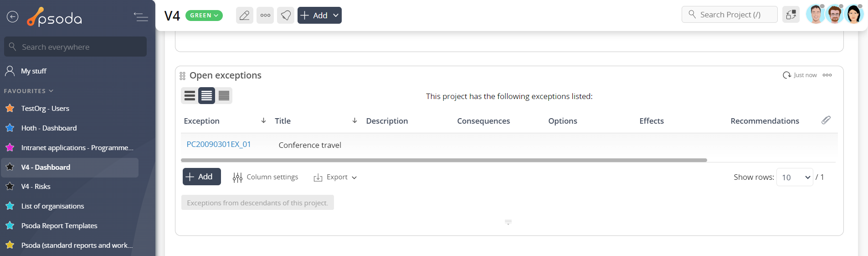The width and height of the screenshot is (868, 256).
Task: Click the pencil edit icon beside V4
Action: pyautogui.click(x=245, y=16)
